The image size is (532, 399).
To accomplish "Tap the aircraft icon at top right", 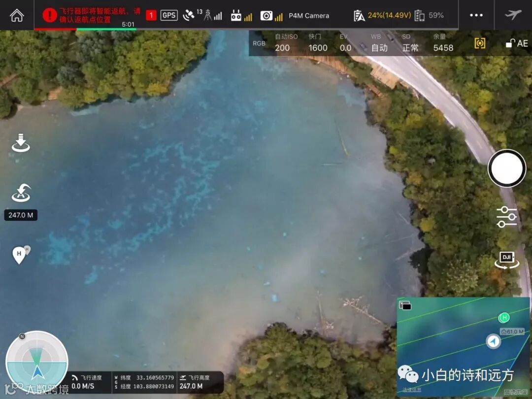I will coord(513,15).
